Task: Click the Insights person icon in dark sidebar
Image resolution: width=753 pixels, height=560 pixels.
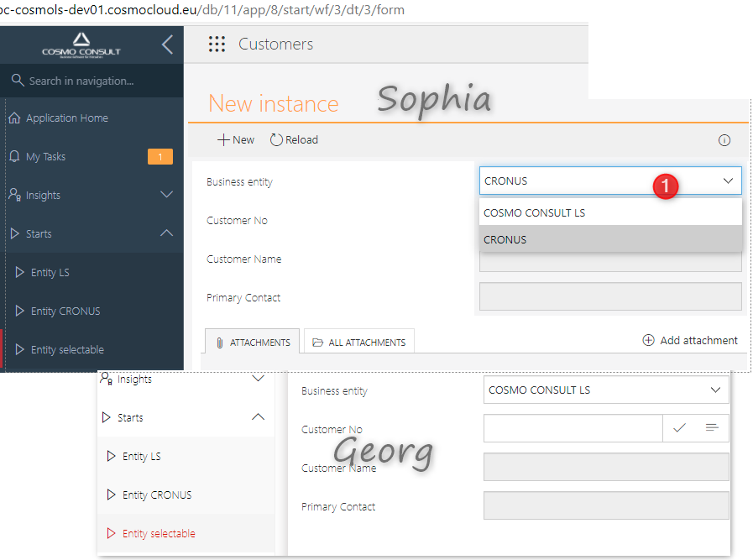Action: pyautogui.click(x=15, y=195)
